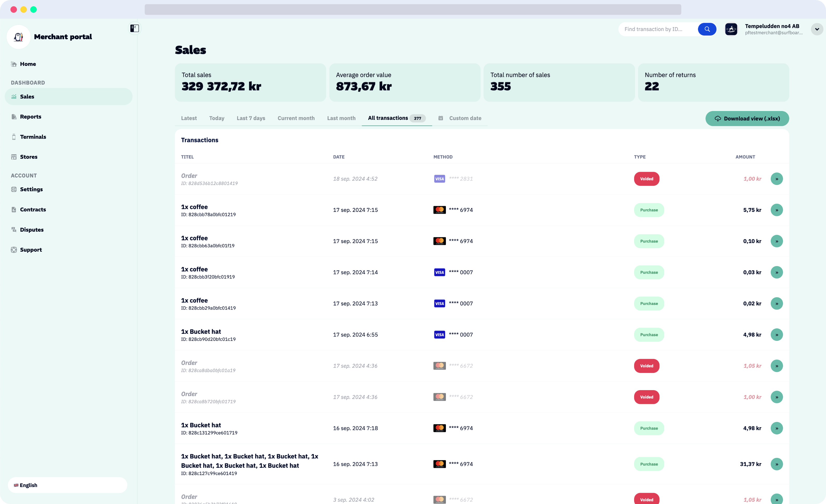Click the Tempeludden no4 AB avatar
826x504 pixels.
click(731, 29)
